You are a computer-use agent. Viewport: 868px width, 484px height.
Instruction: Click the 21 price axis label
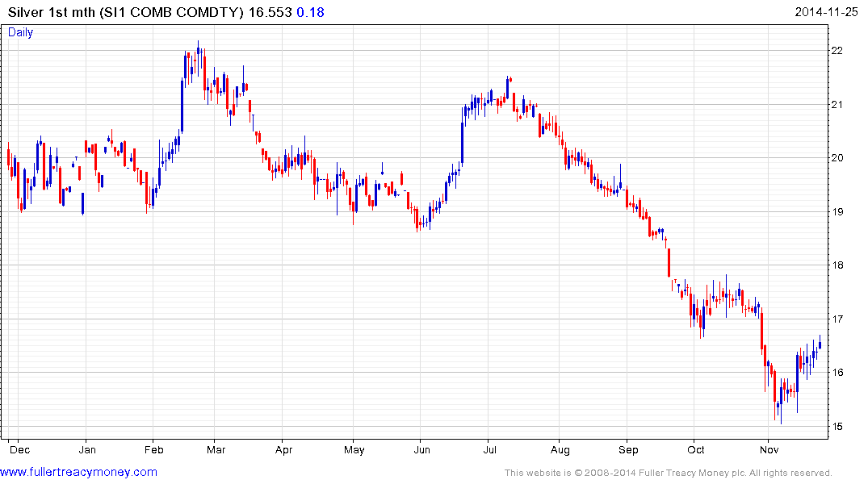(837, 105)
